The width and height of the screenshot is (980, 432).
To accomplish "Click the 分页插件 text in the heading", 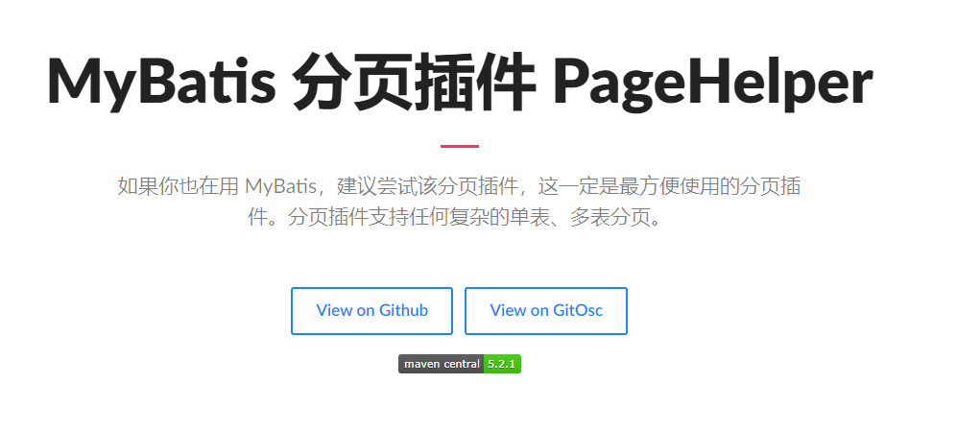I will [415, 82].
